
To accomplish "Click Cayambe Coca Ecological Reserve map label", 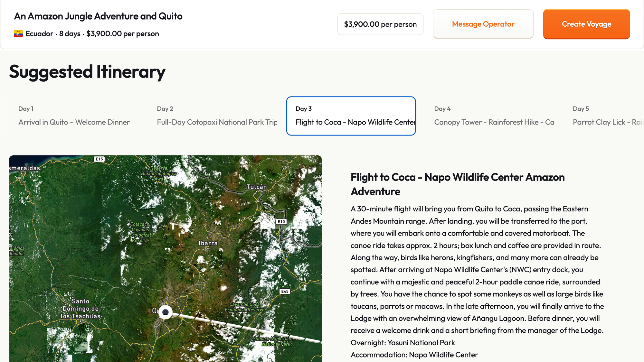I will 245,307.
